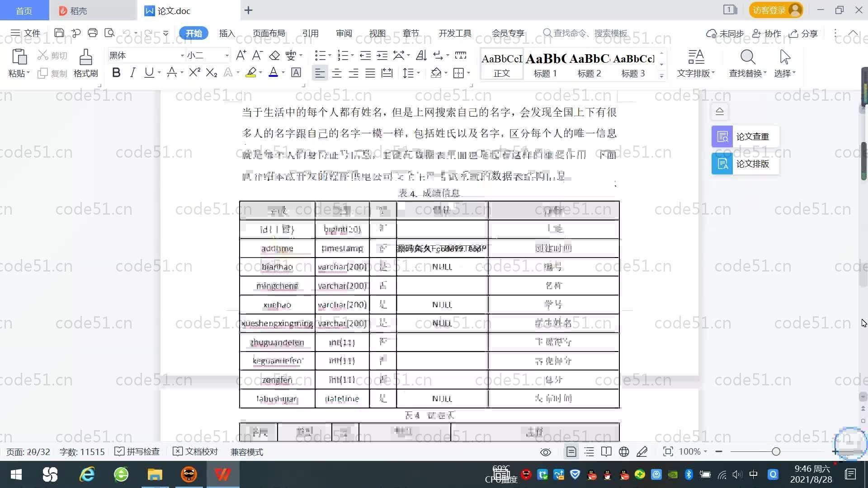Justify paragraph text
The height and width of the screenshot is (488, 868).
click(x=370, y=73)
